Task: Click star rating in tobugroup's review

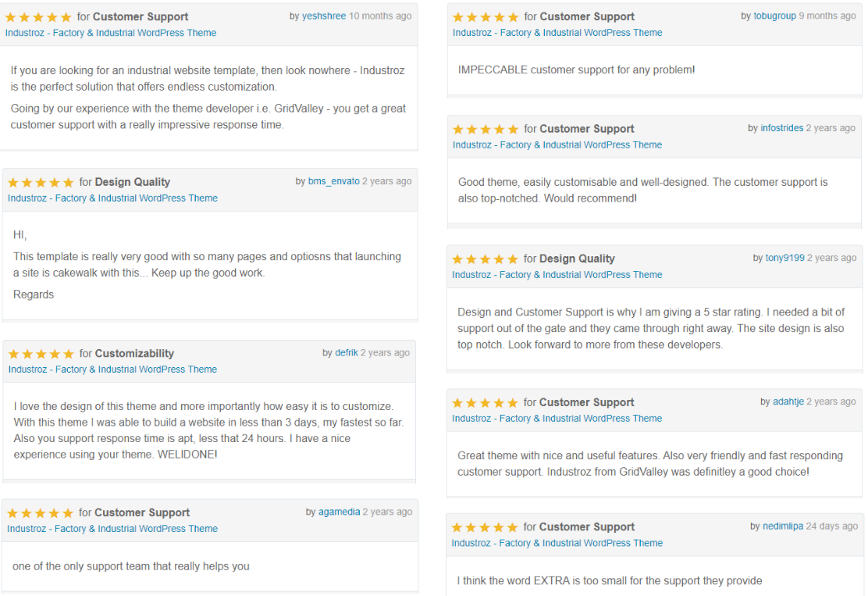Action: tap(485, 17)
